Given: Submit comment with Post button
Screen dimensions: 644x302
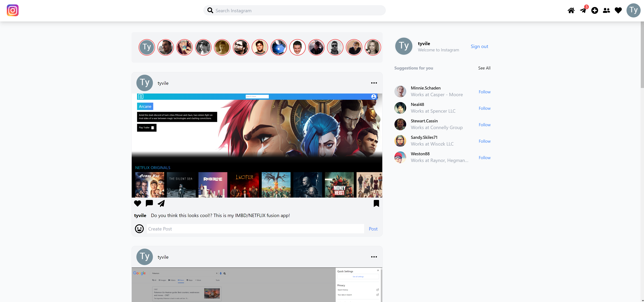Looking at the screenshot, I should pos(373,229).
